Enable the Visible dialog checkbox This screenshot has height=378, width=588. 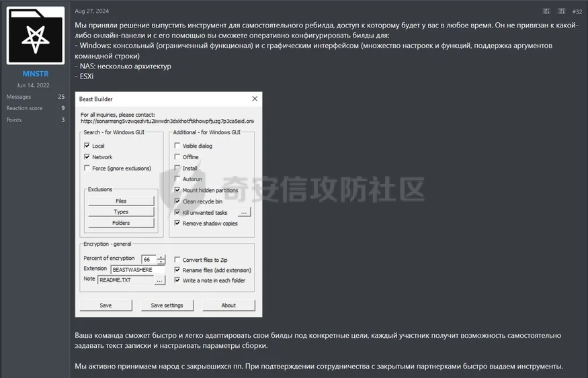[x=177, y=146]
